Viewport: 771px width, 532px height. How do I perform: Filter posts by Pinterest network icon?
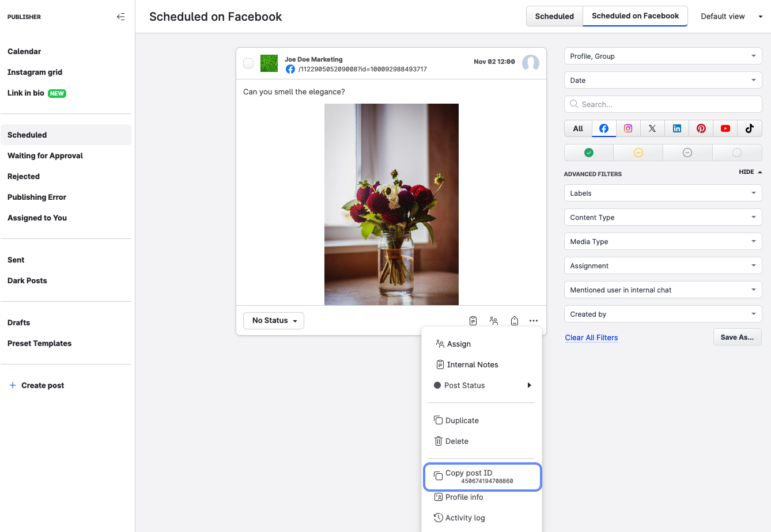701,128
